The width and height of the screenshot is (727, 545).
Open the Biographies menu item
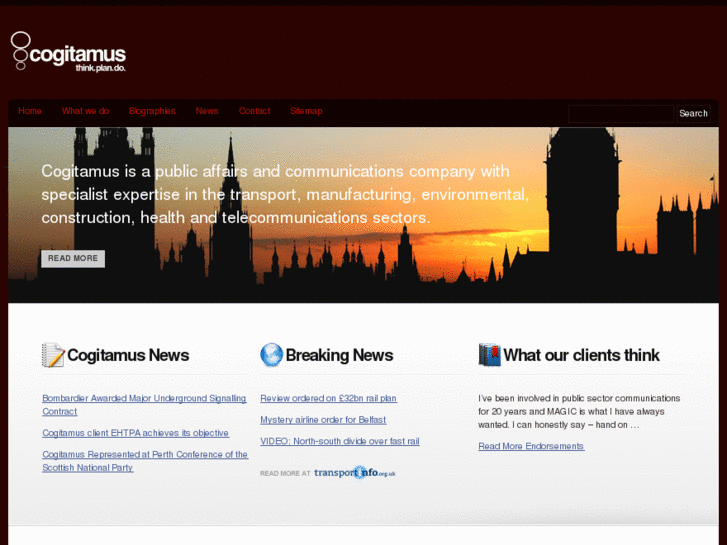152,111
